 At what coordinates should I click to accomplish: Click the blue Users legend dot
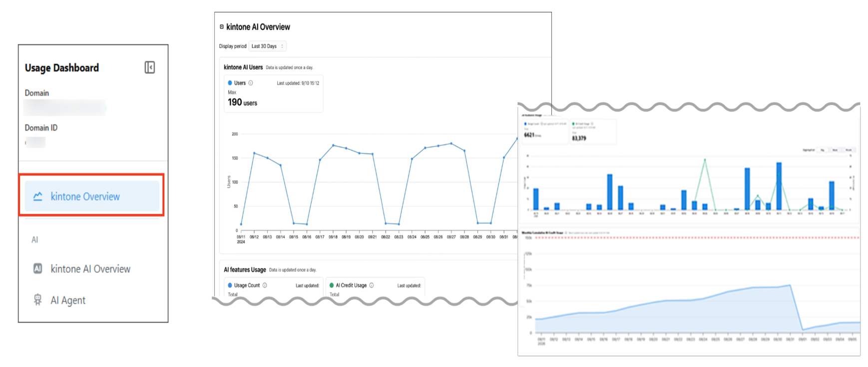click(230, 83)
